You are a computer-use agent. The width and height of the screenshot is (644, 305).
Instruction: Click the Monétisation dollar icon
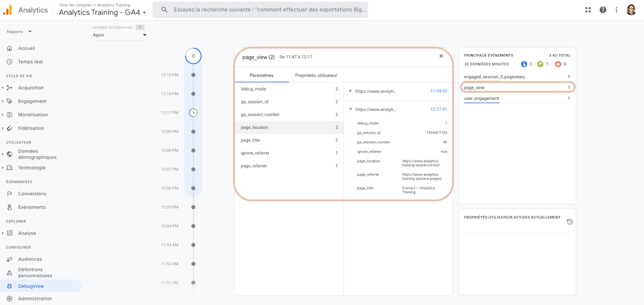10,115
